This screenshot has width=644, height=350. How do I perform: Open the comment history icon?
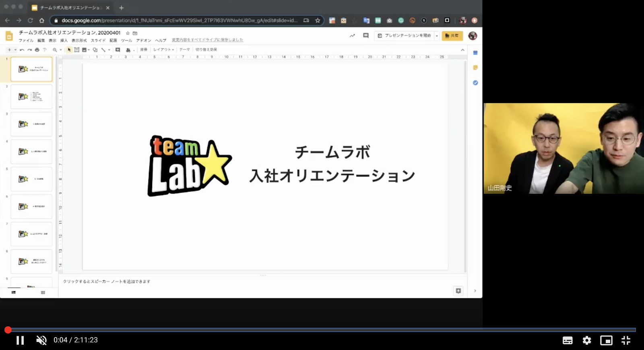365,36
